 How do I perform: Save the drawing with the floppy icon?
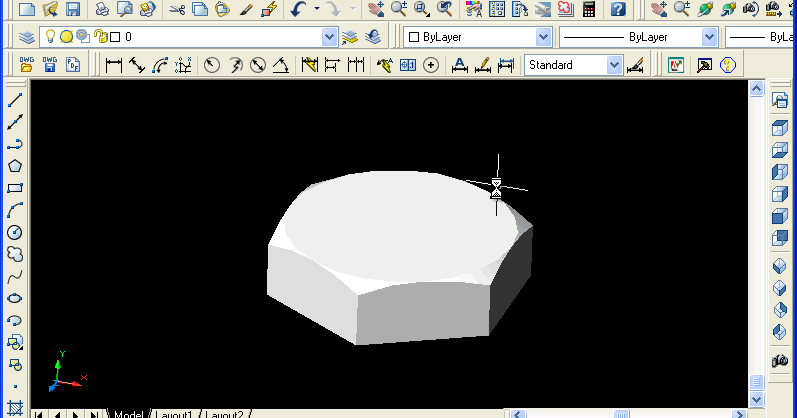coord(73,9)
